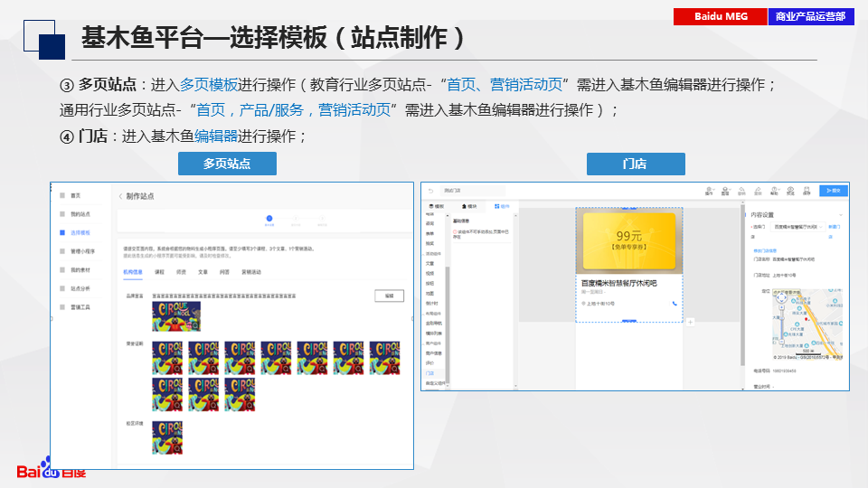Click the 预览 eye icon
868x488 pixels.
(790, 191)
